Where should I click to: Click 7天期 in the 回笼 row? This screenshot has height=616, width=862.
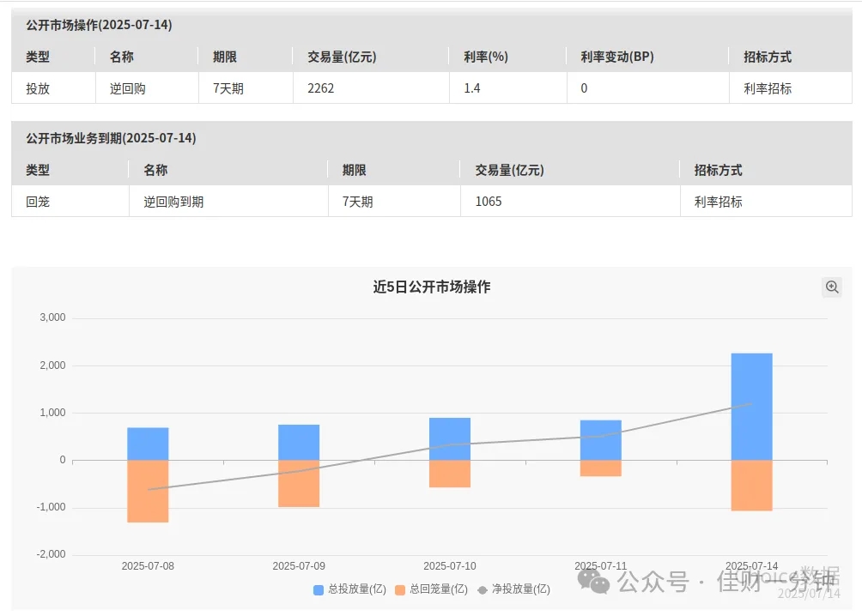(357, 202)
